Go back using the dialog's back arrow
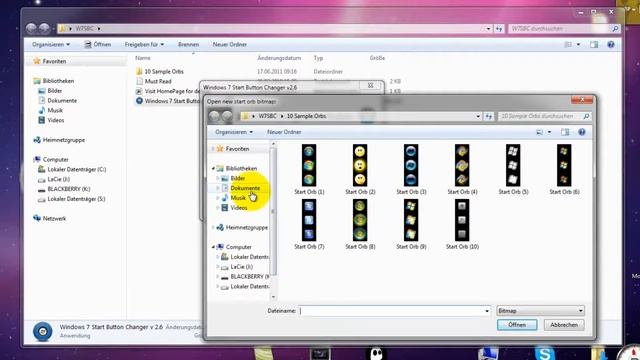 pyautogui.click(x=214, y=116)
